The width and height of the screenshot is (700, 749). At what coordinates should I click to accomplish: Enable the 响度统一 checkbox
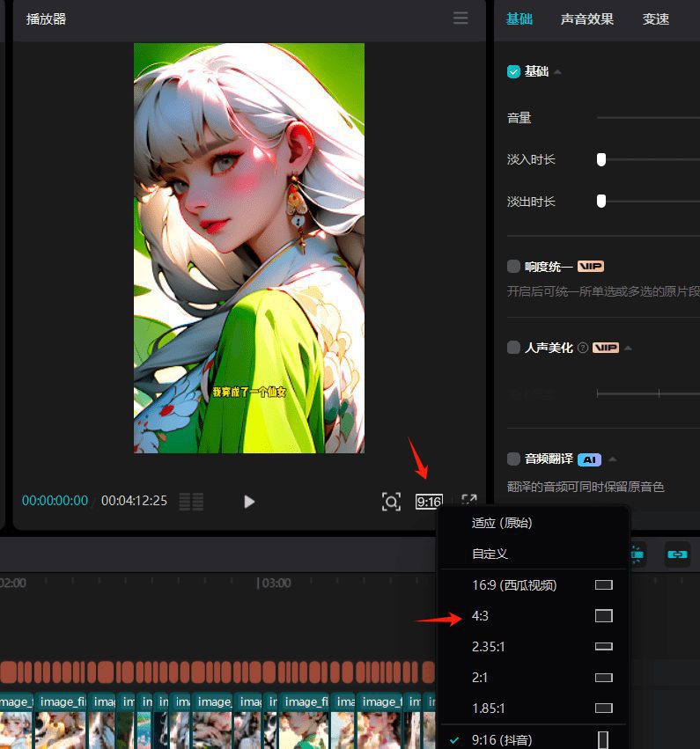[513, 266]
